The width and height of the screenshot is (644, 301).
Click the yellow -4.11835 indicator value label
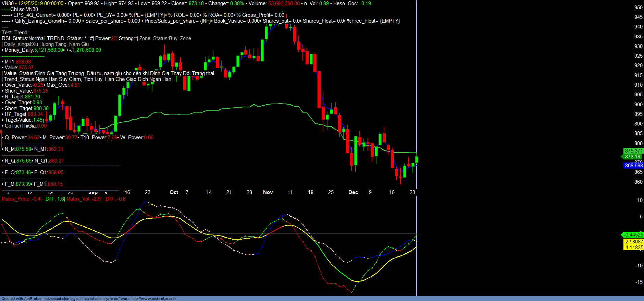point(633,248)
